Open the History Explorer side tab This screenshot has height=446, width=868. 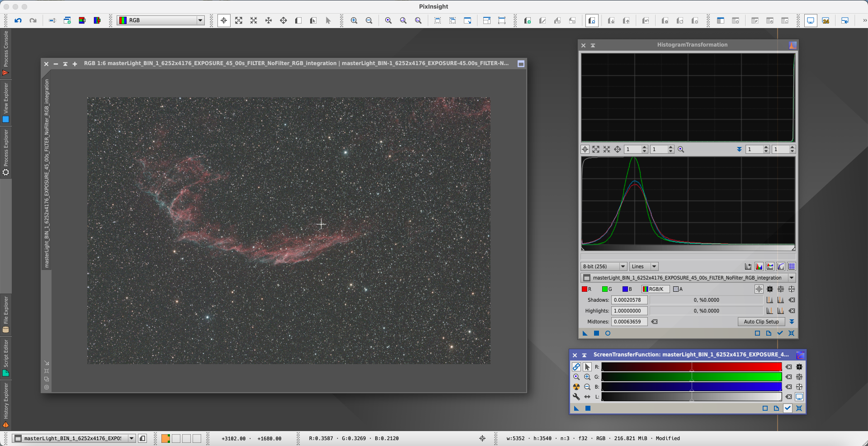pos(5,405)
